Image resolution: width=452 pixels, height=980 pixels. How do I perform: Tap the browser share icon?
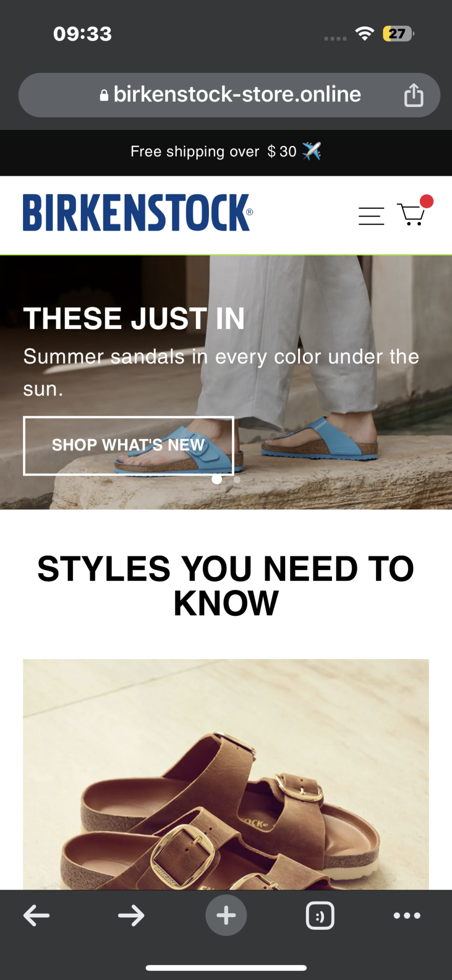(x=413, y=95)
